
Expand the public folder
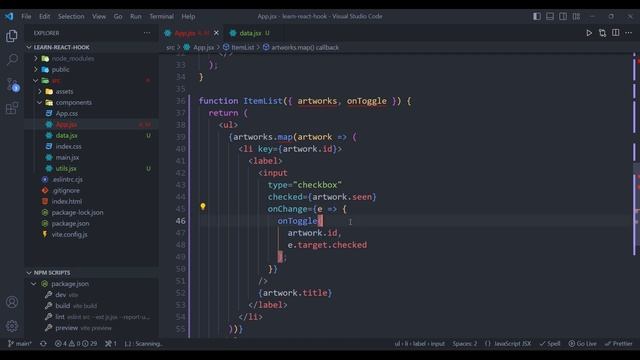(x=91, y=69)
